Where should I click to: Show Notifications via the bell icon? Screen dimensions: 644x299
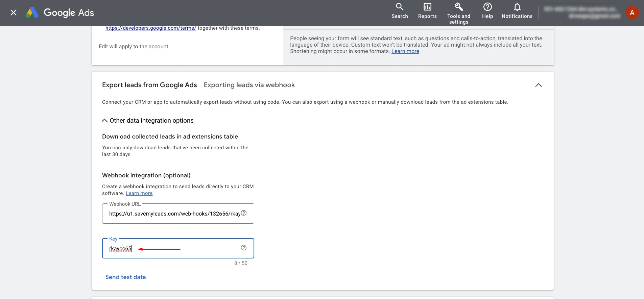[x=517, y=11]
